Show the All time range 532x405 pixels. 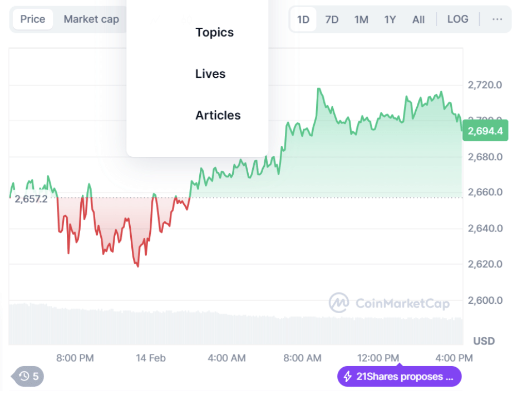[x=418, y=19]
